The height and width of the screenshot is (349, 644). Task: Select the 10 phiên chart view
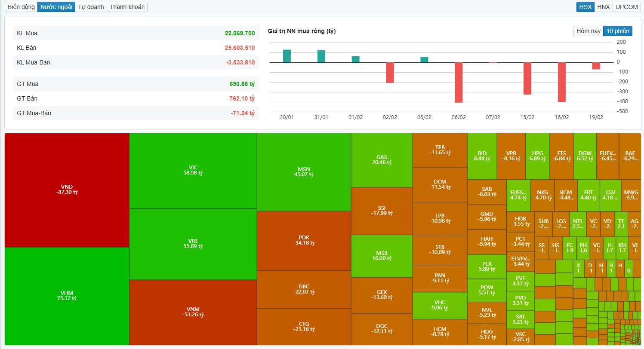(x=618, y=31)
